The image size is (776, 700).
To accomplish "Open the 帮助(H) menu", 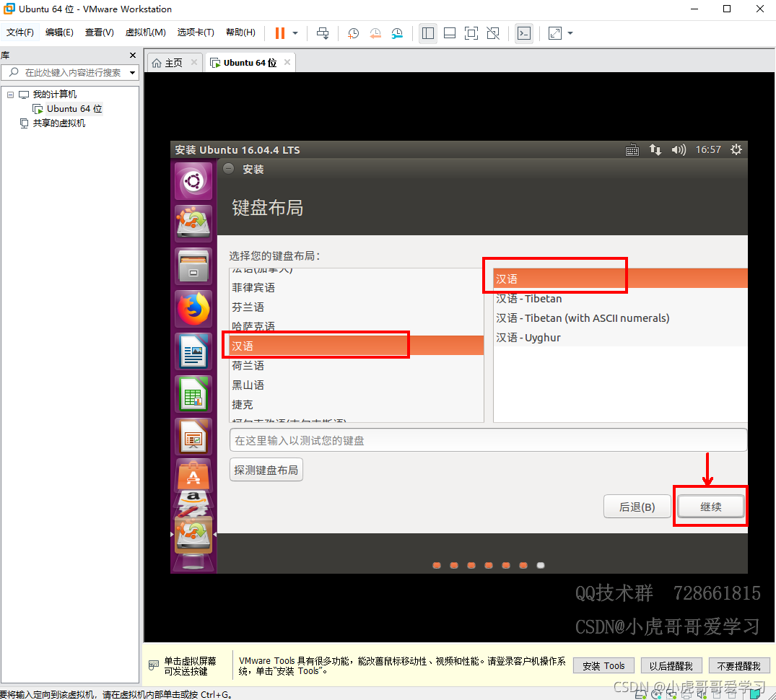I will (x=240, y=32).
